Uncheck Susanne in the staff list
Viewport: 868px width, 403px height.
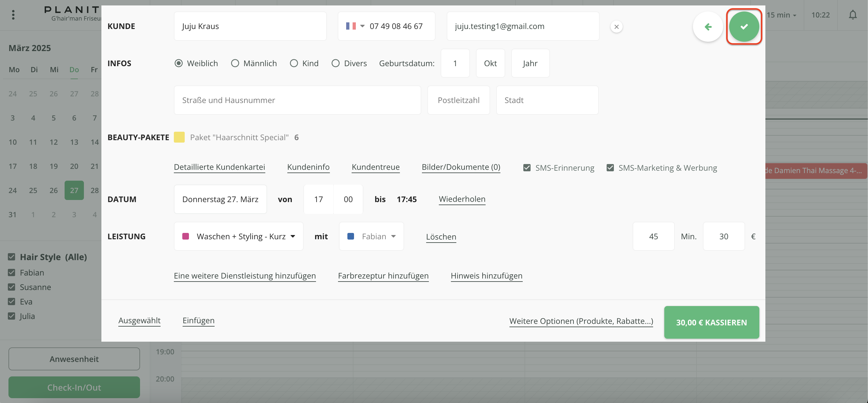[12, 287]
